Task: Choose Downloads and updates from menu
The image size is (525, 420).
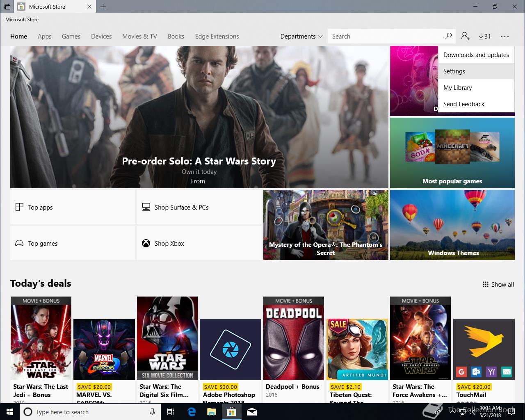Action: click(x=476, y=55)
